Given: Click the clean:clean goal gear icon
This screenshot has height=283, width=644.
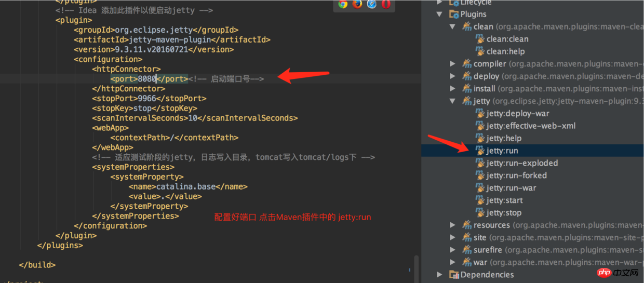Looking at the screenshot, I should click(480, 39).
